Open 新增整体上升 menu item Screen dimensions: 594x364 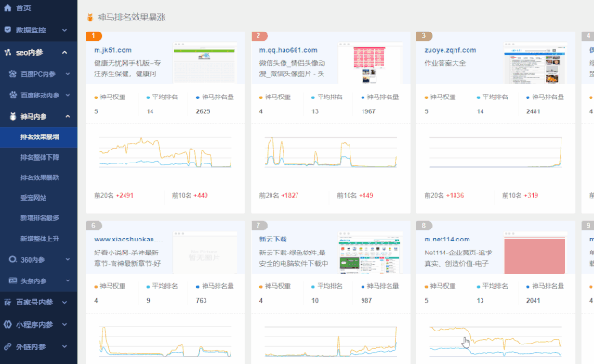coord(39,239)
